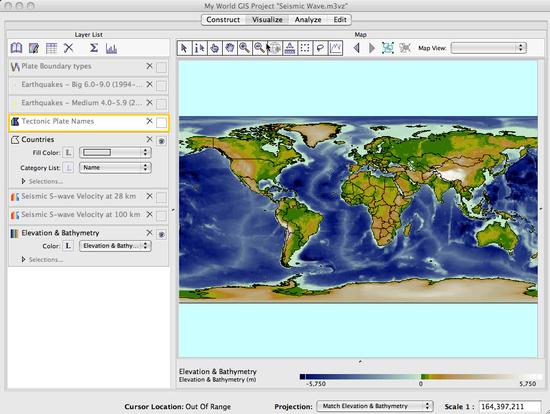Switch to the Analyze tab
This screenshot has width=550, height=414.
[x=308, y=20]
